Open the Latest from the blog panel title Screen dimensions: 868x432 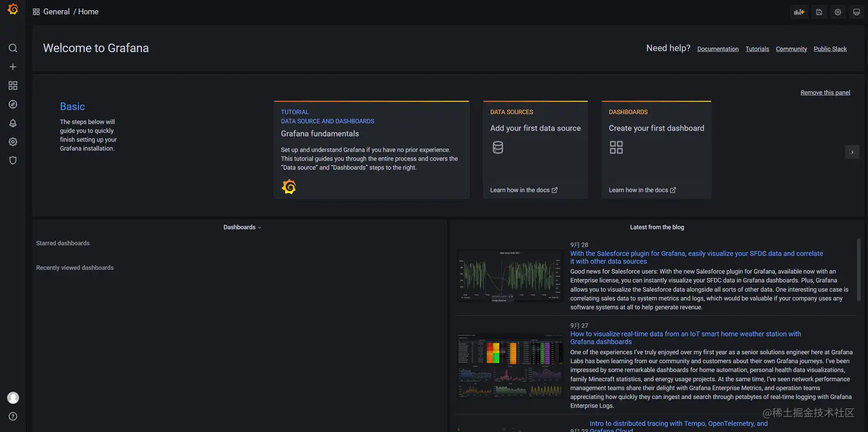pos(657,227)
